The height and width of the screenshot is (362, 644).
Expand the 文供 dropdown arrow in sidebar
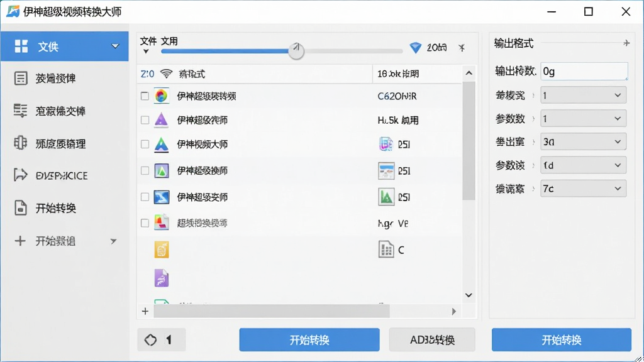tap(116, 46)
